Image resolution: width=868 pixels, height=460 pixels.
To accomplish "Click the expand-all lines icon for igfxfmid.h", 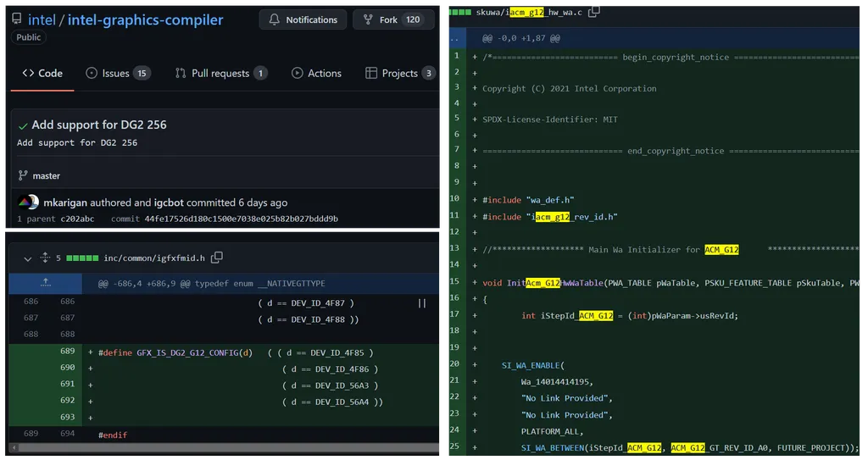I will (x=45, y=258).
